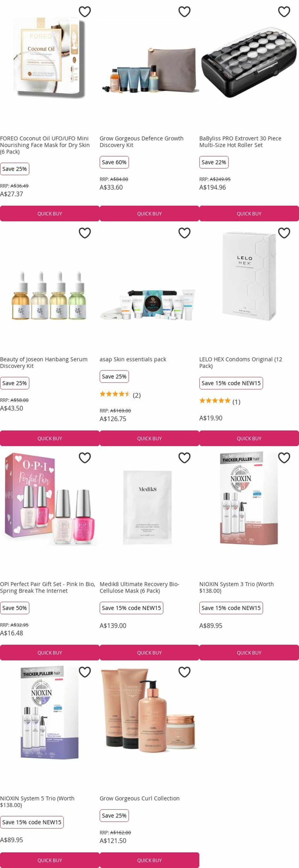299x868 pixels.
Task: Click heart icon on BaByliss hot roller set
Action: point(284,12)
